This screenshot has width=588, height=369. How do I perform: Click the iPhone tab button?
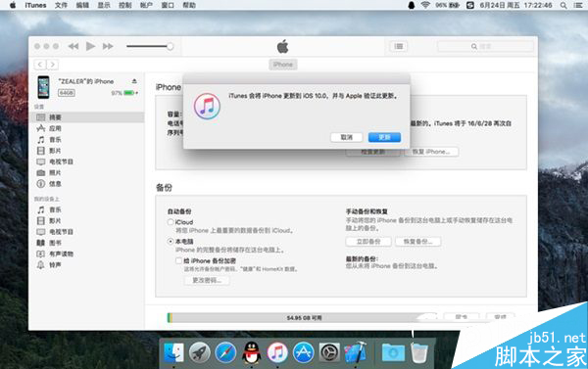coord(283,65)
